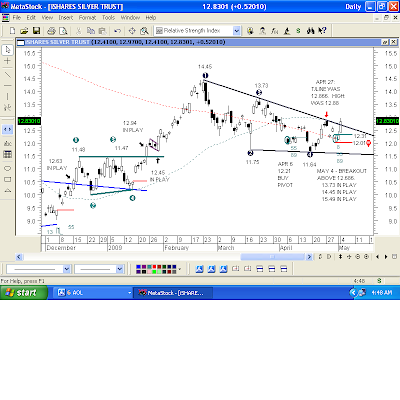This screenshot has width=400, height=400.
Task: Choose the crosshair tool in left toolbar
Action: 7,61
